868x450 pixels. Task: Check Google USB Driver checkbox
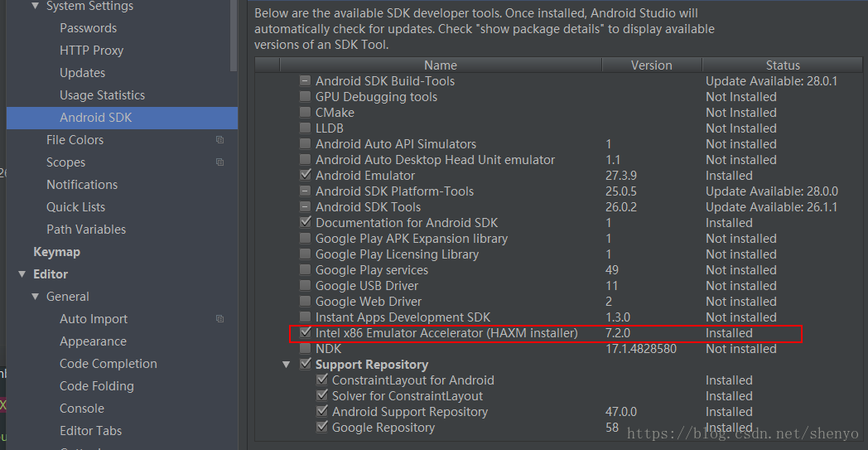click(305, 286)
